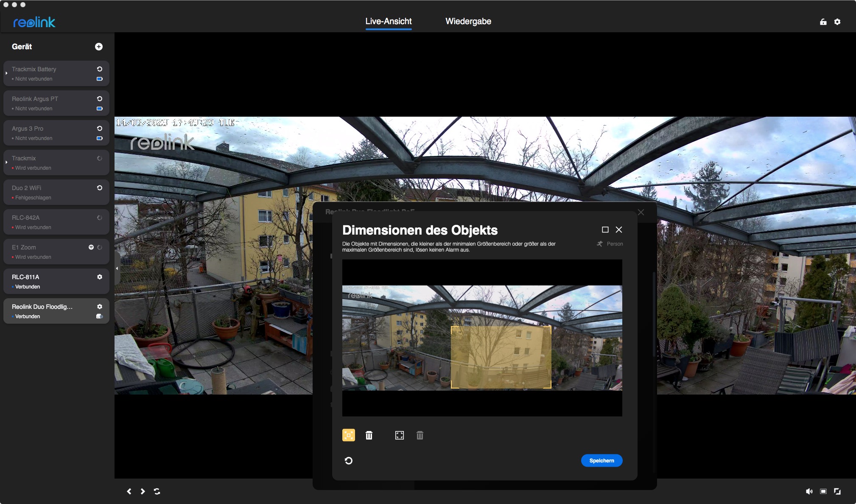
Task: Delete the minimum size area
Action: pyautogui.click(x=369, y=435)
